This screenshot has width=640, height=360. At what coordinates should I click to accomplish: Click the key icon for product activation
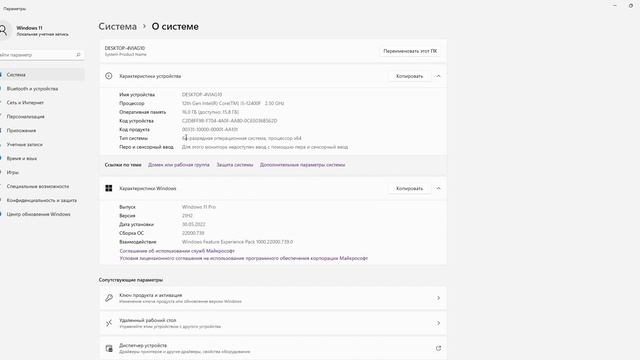[109, 298]
